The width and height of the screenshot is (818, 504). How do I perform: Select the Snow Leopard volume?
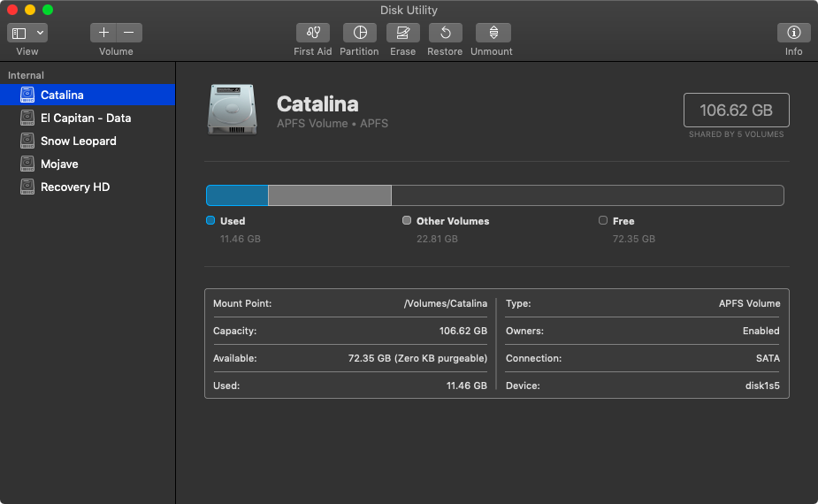pos(88,141)
